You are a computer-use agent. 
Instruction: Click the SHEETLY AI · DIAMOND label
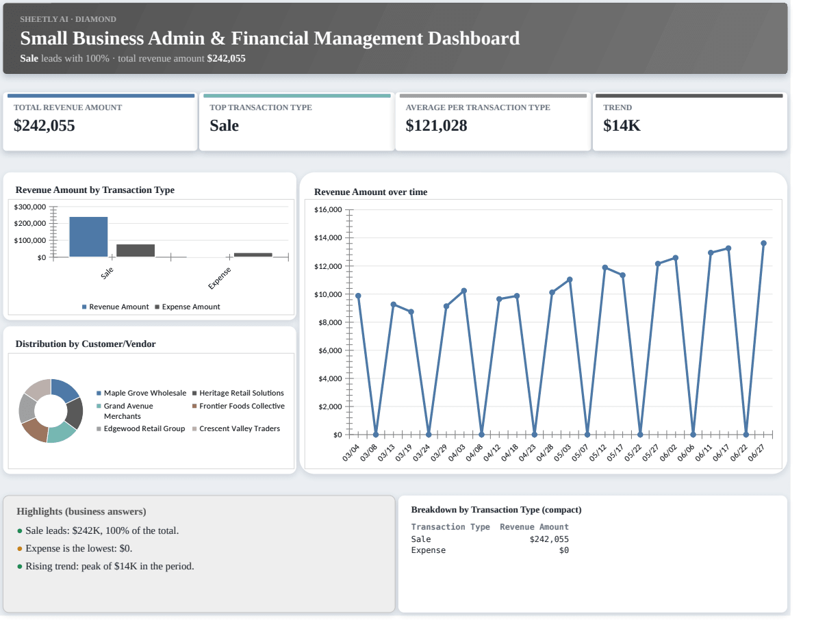(68, 19)
